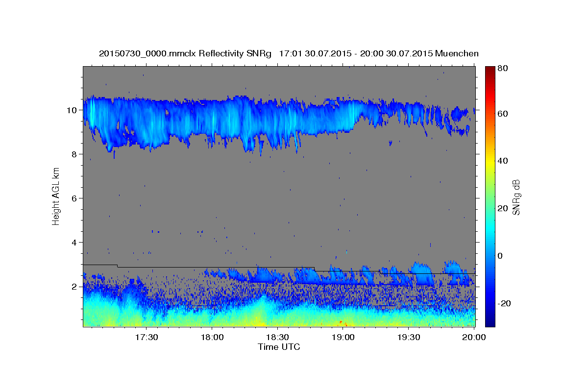This screenshot has width=588, height=392.
Task: Click the 19:00 time tick label
Action: pyautogui.click(x=343, y=337)
